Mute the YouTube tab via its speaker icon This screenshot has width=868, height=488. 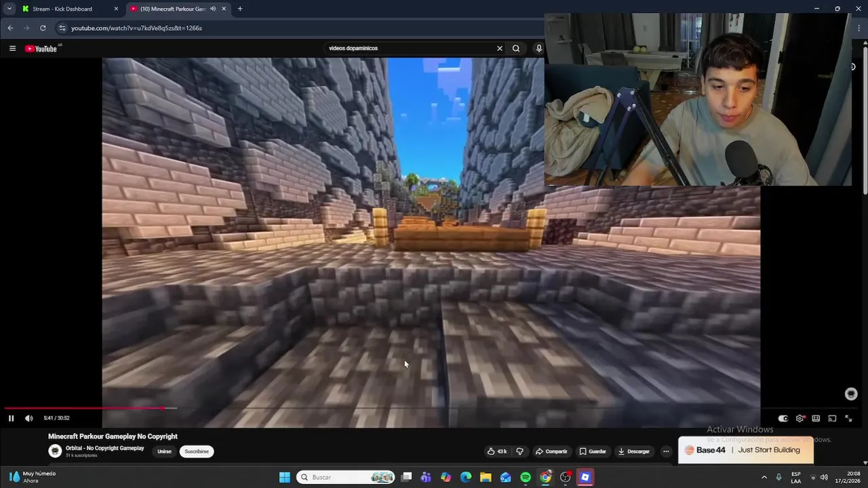pos(213,9)
